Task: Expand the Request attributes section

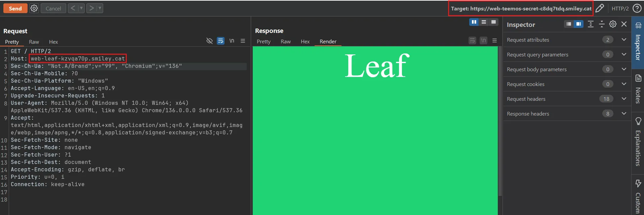Action: click(x=624, y=40)
